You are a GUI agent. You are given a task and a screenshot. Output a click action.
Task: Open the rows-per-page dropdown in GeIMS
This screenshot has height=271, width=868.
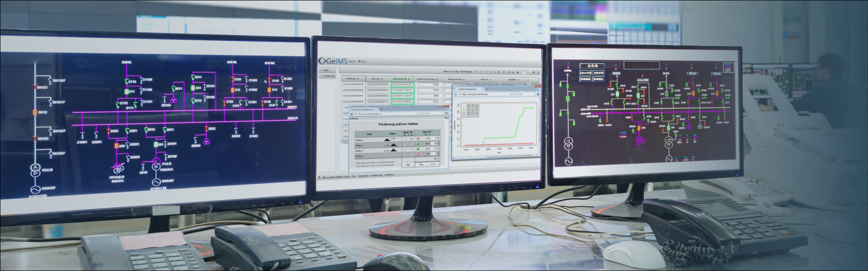coord(525,72)
